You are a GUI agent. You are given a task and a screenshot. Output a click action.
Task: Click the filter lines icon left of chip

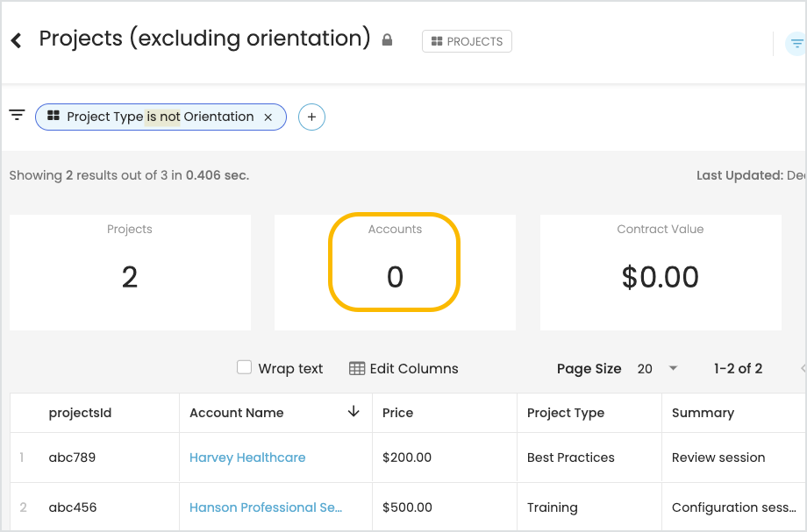coord(17,115)
